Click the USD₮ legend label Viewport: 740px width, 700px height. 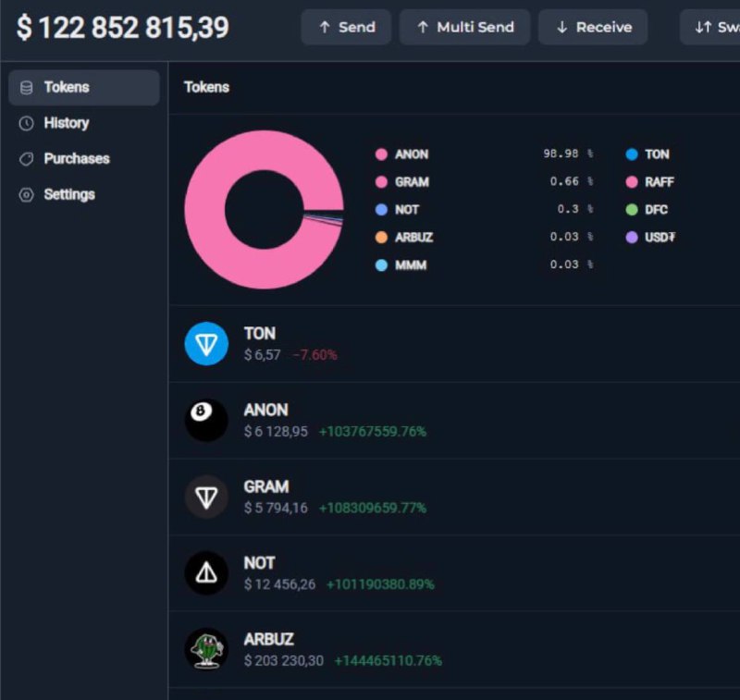coord(660,238)
